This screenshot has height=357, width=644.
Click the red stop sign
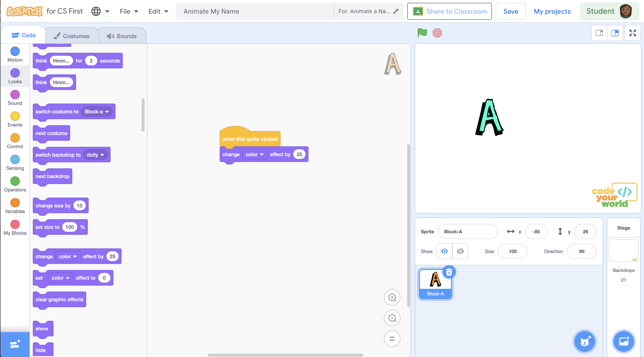tap(437, 33)
